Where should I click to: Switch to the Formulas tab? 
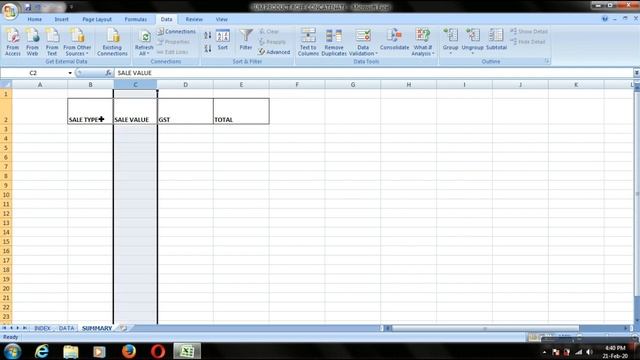pos(136,19)
